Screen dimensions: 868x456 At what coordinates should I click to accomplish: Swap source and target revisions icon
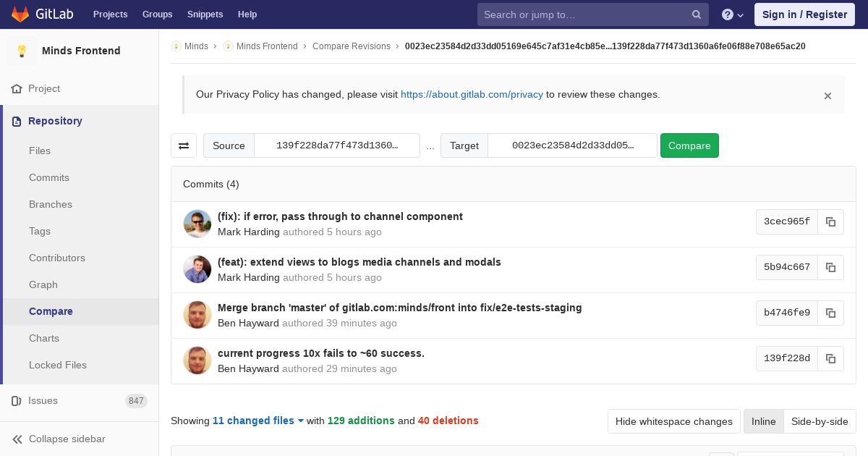point(184,145)
